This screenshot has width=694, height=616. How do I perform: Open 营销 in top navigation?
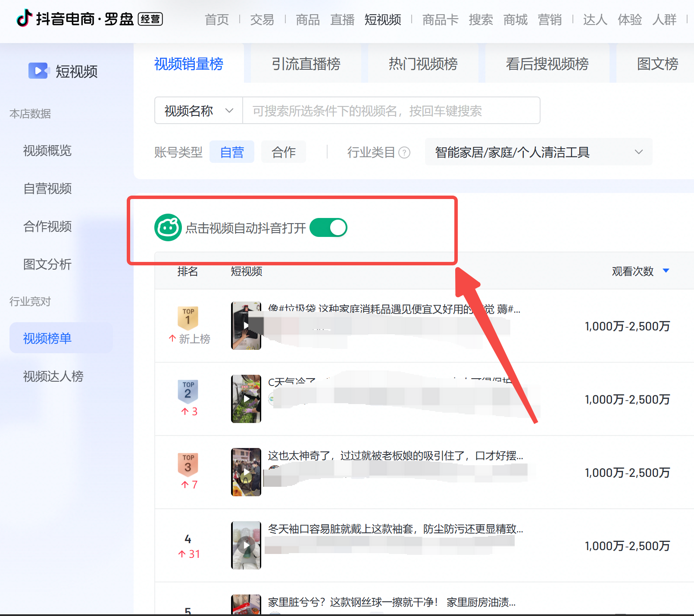click(x=550, y=19)
